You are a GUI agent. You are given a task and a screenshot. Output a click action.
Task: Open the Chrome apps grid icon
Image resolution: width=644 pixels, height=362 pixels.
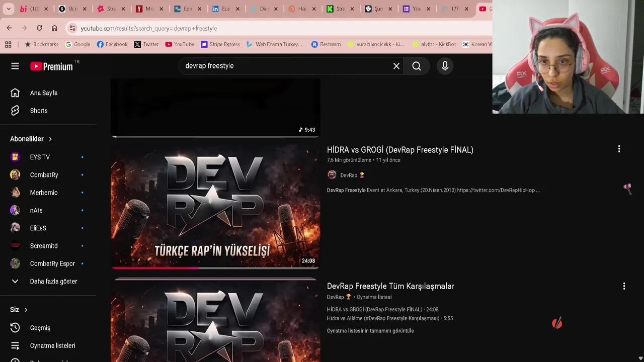pos(9,44)
